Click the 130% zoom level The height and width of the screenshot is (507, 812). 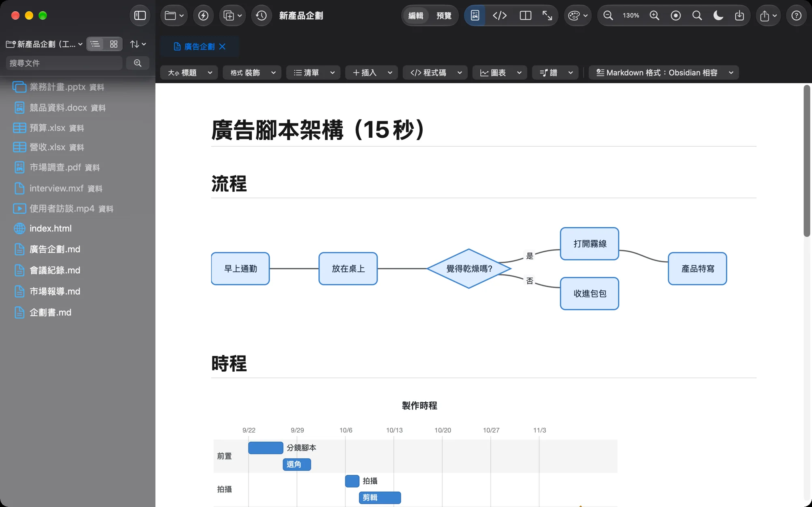coord(631,15)
